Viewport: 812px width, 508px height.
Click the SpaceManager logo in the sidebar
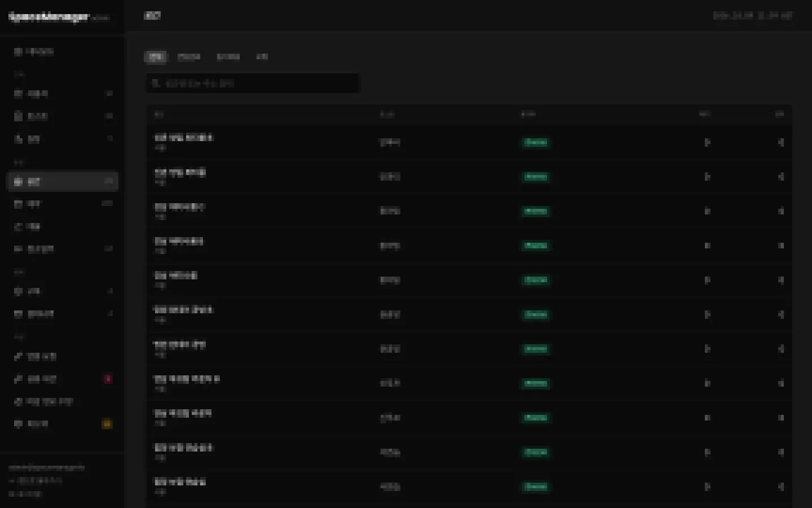50,17
